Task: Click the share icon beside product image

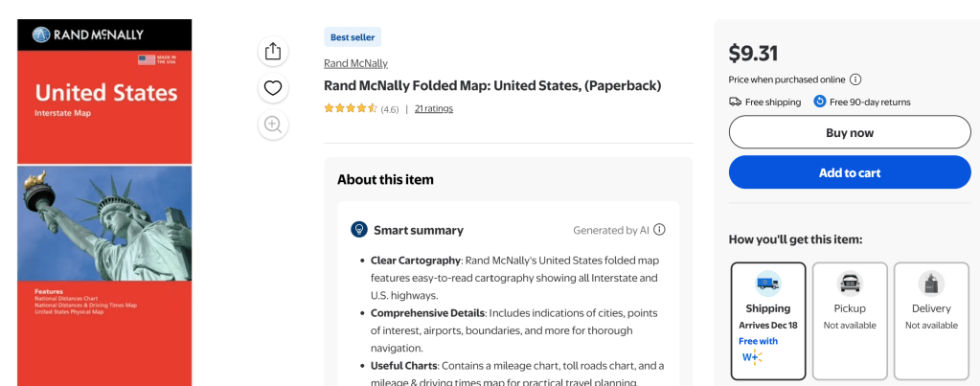Action: coord(273,52)
